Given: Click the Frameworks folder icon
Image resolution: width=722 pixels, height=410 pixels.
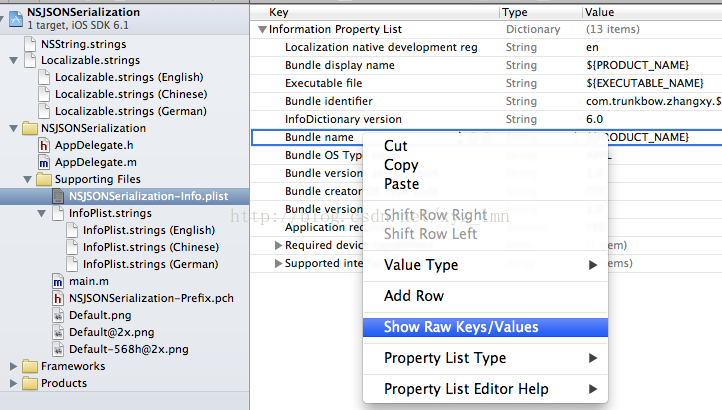Looking at the screenshot, I should (x=29, y=366).
